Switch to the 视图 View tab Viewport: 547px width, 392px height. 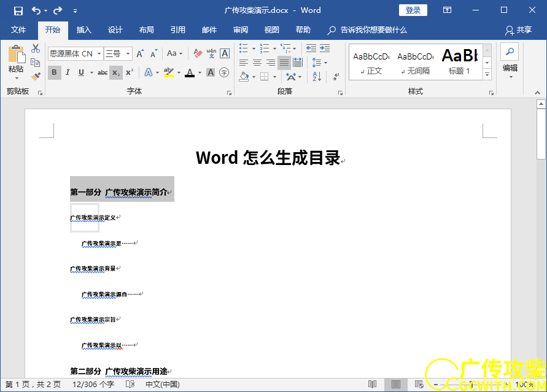pyautogui.click(x=272, y=30)
